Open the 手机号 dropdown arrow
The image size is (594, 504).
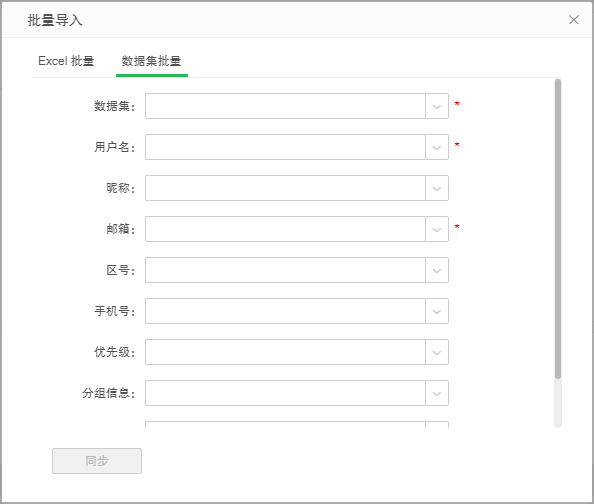[437, 311]
